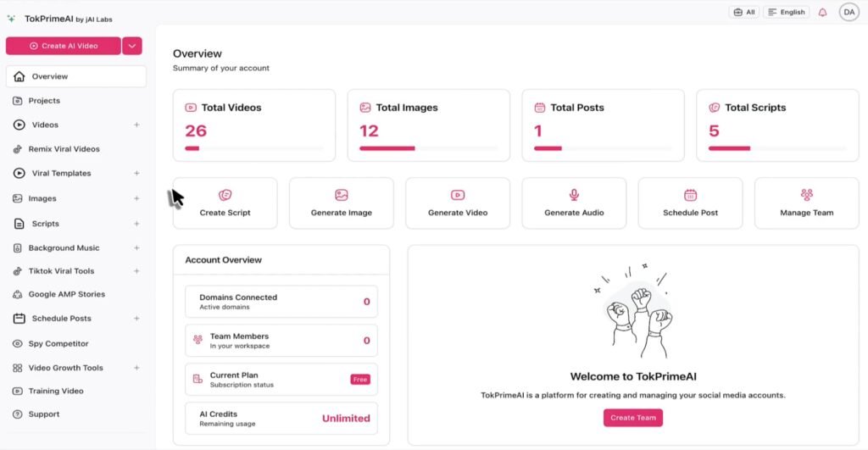868x450 pixels.
Task: Click the Generate Image card icon
Action: point(342,195)
